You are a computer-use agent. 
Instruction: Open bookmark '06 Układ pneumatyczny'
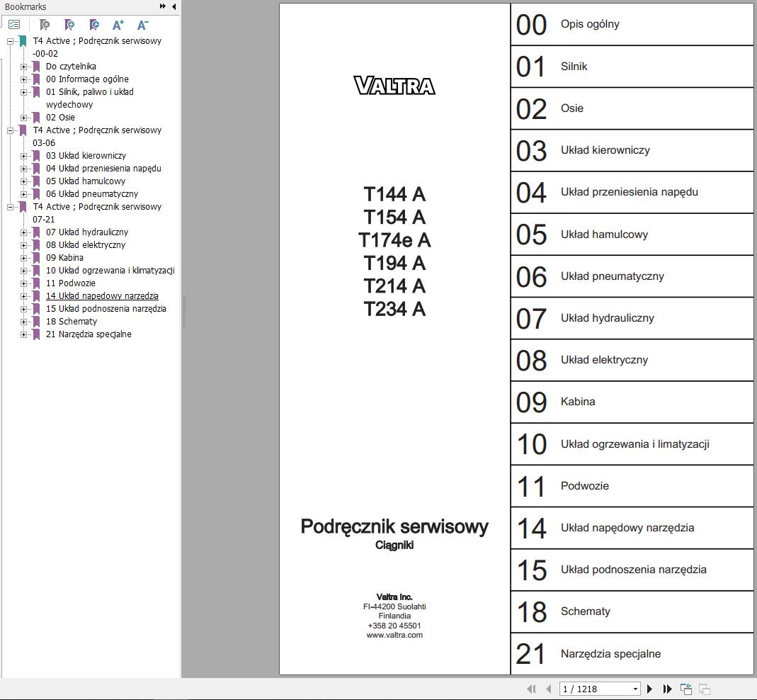(92, 193)
